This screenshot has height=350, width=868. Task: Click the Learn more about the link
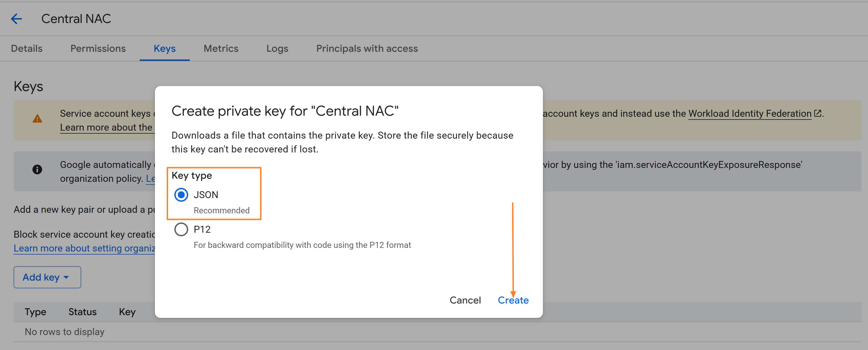106,128
